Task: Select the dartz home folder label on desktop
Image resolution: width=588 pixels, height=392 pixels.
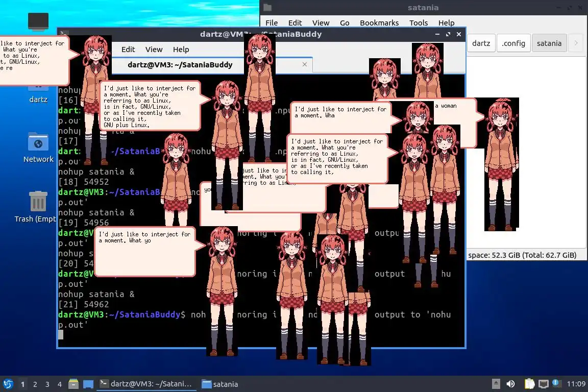Action: tap(38, 100)
